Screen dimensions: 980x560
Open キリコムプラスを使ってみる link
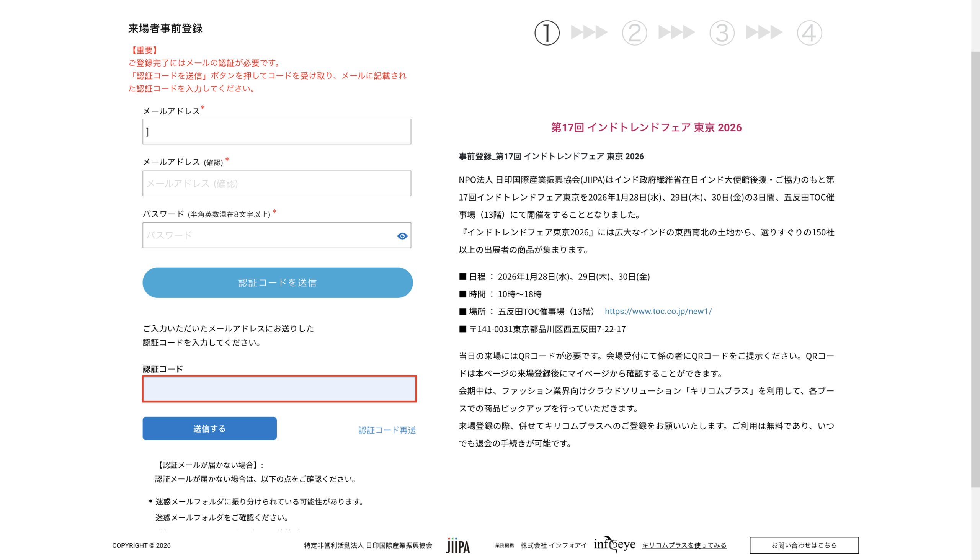pos(684,545)
